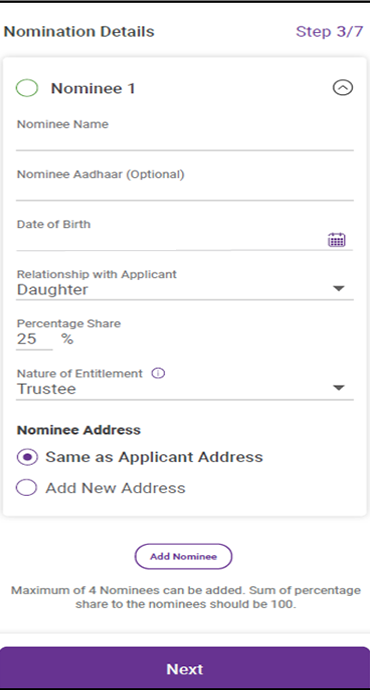
Task: Select Same as Applicant Address radio
Action: (x=27, y=457)
